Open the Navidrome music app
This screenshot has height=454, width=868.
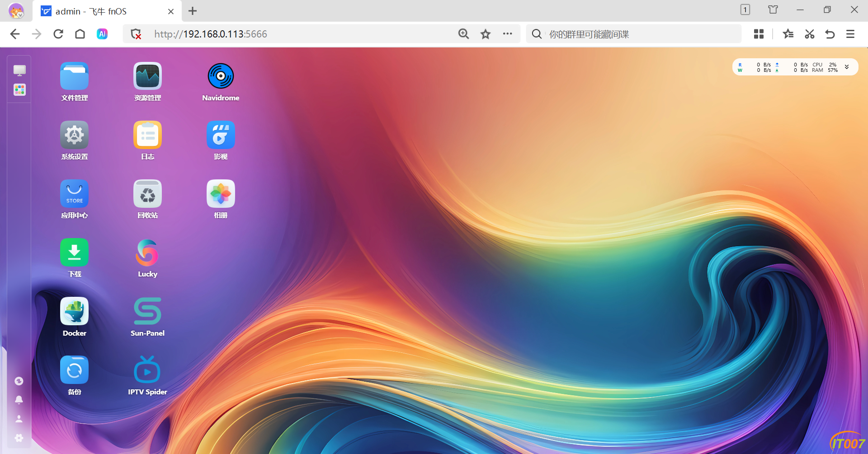click(x=221, y=76)
